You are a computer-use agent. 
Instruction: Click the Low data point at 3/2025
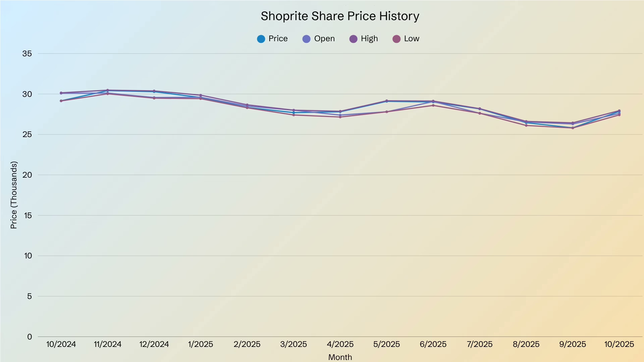(x=293, y=115)
